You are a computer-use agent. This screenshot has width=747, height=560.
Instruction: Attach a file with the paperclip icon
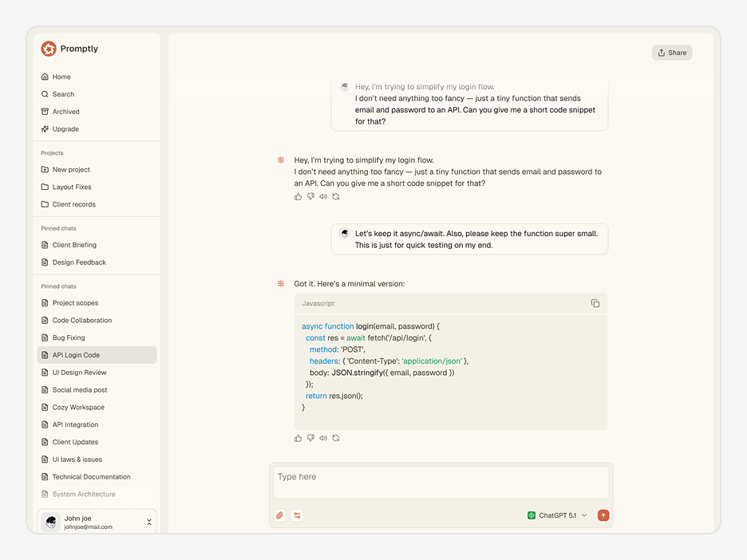pos(279,515)
